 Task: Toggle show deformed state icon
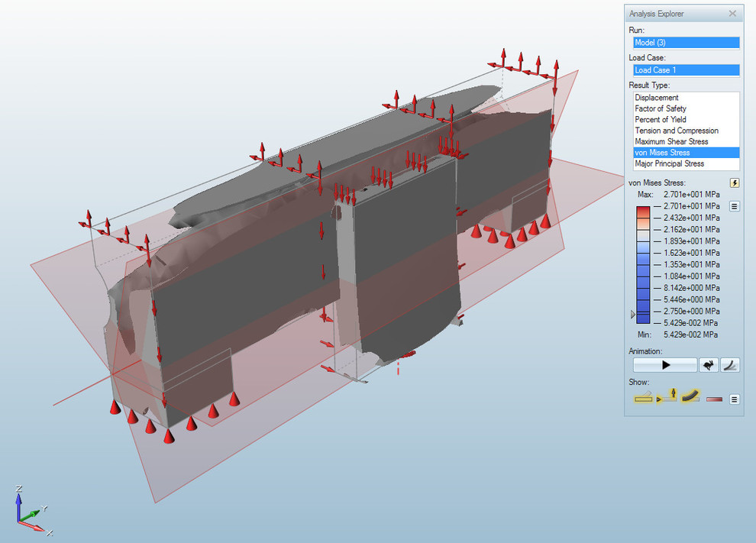tap(691, 396)
